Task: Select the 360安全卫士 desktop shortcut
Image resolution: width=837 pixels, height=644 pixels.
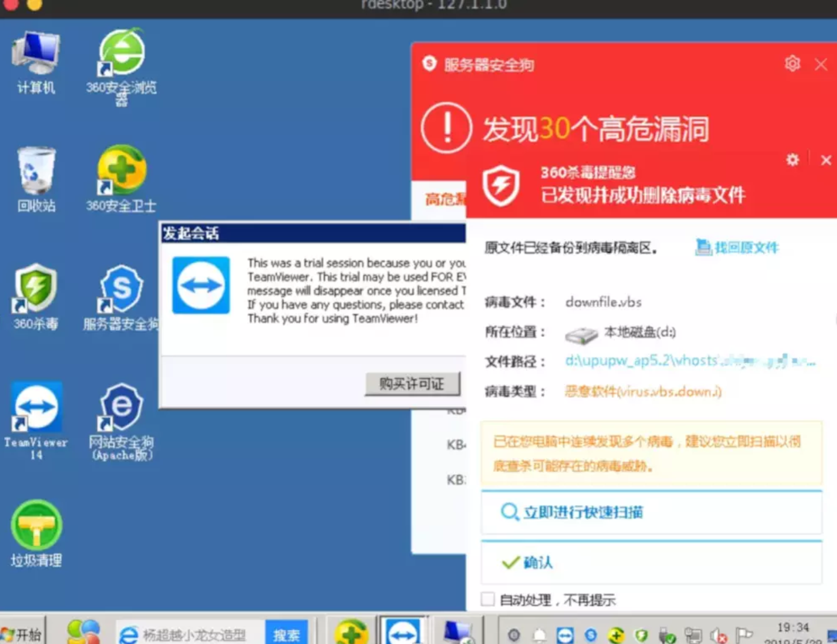Action: 121,179
